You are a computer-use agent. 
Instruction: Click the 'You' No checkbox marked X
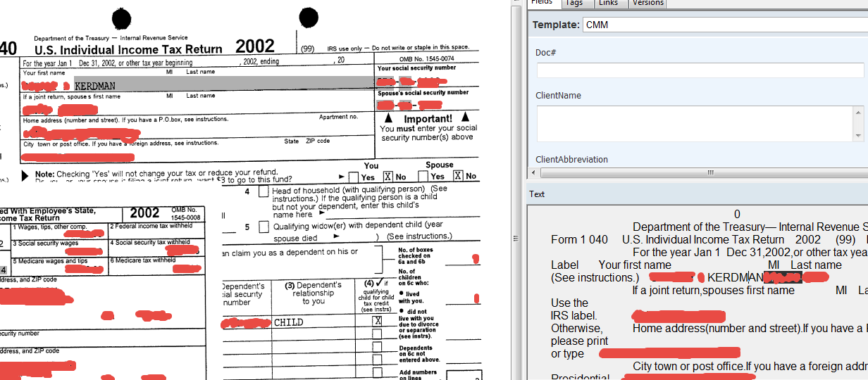coord(387,176)
